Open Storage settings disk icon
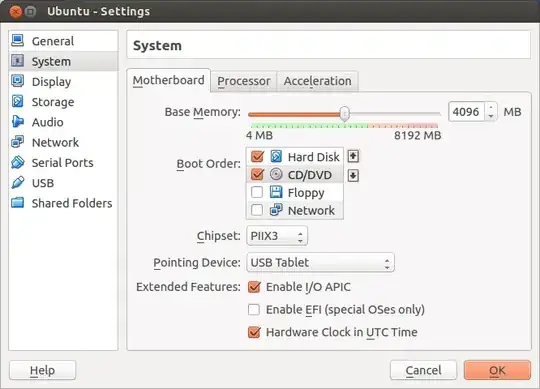 tap(18, 102)
